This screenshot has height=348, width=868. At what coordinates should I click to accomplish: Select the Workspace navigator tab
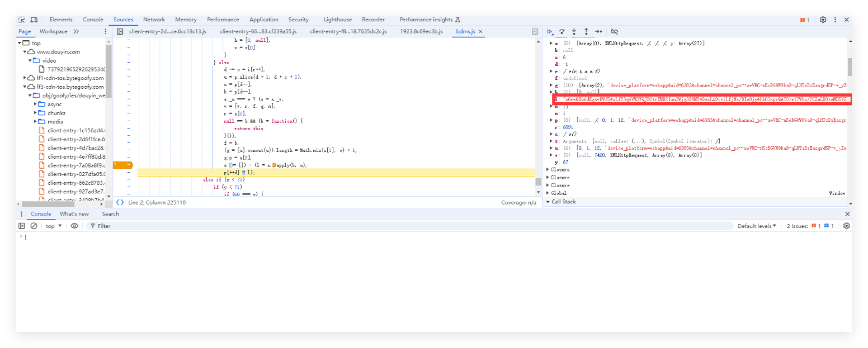click(53, 32)
